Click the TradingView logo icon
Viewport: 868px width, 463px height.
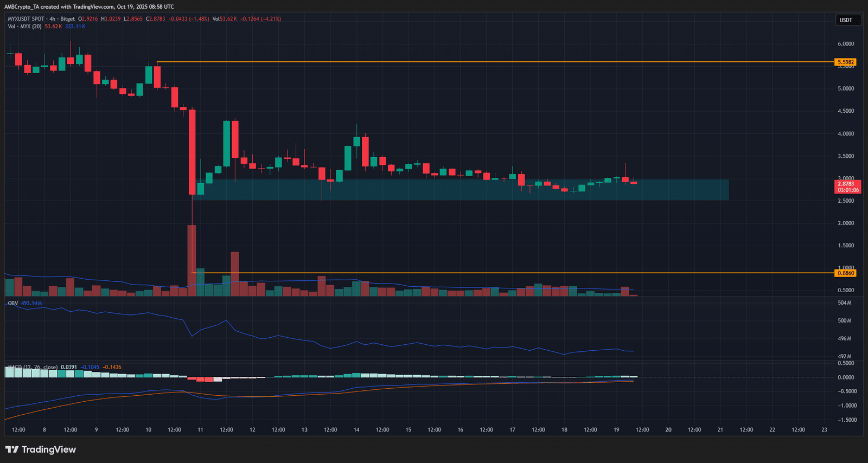(12, 449)
